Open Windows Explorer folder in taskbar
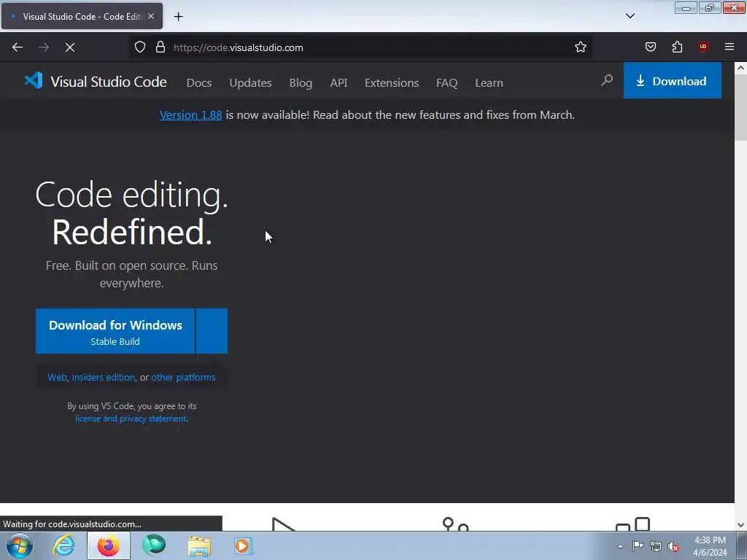 [199, 545]
